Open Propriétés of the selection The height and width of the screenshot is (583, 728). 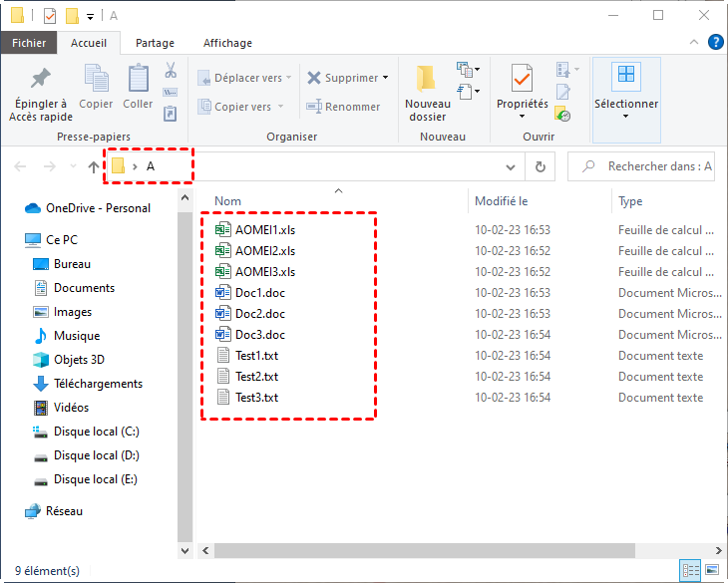point(522,92)
